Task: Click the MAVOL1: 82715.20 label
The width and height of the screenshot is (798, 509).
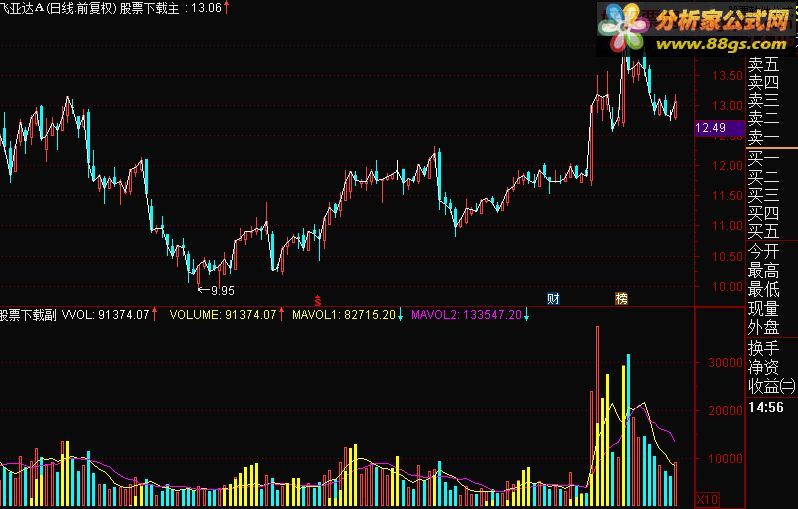Action: coord(348,315)
